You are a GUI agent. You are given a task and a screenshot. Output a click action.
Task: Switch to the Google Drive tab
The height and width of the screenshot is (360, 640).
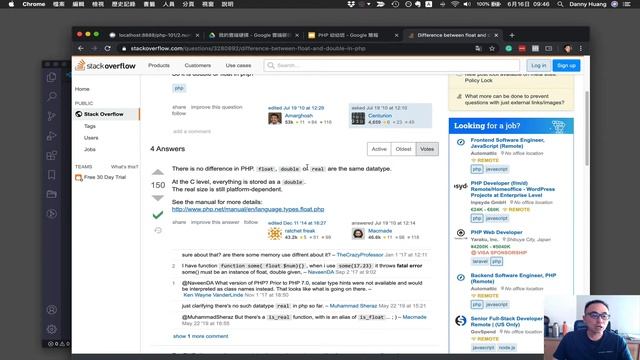[x=253, y=36]
